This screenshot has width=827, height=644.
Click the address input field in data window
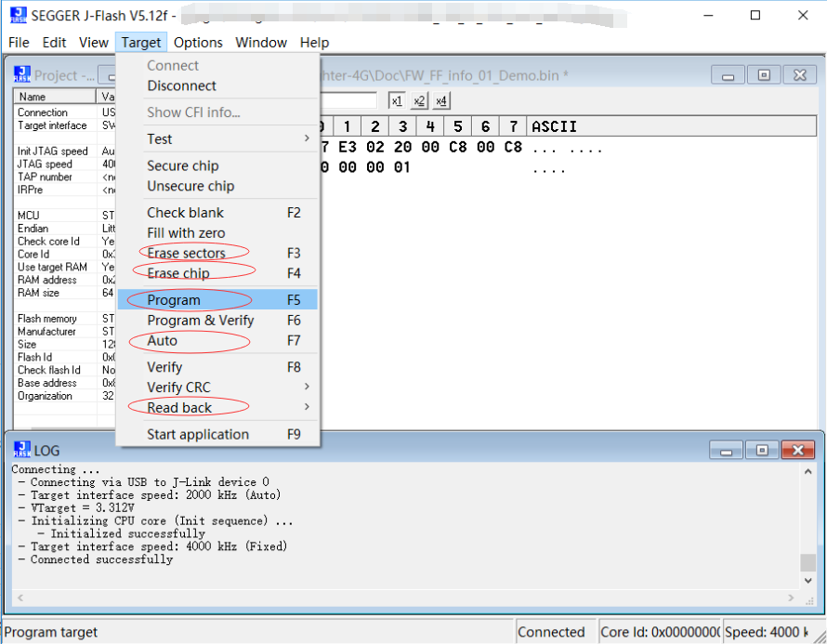coord(348,100)
